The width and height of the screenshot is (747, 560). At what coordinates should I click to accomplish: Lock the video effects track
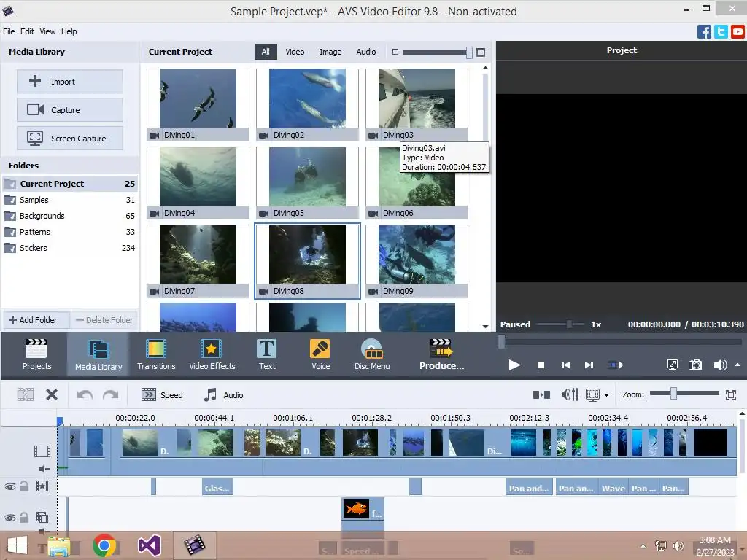24,486
